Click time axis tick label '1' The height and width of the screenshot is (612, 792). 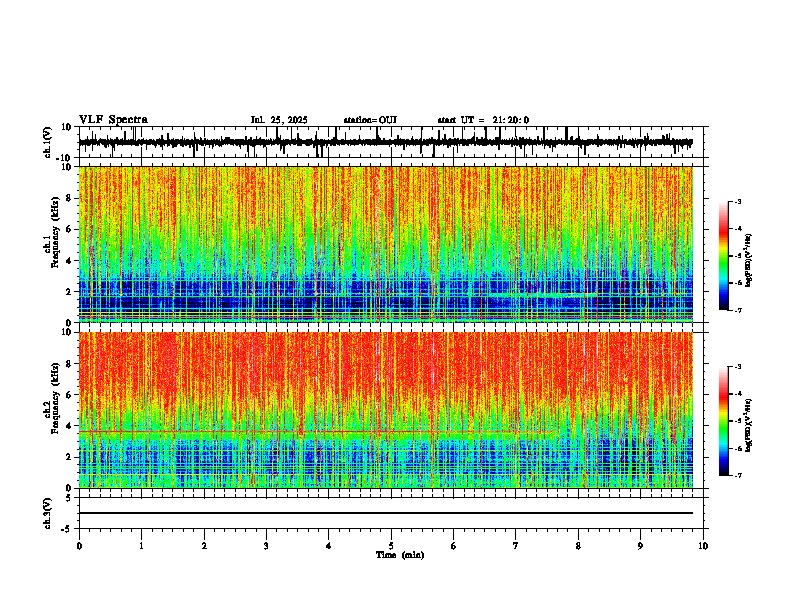[x=141, y=546]
